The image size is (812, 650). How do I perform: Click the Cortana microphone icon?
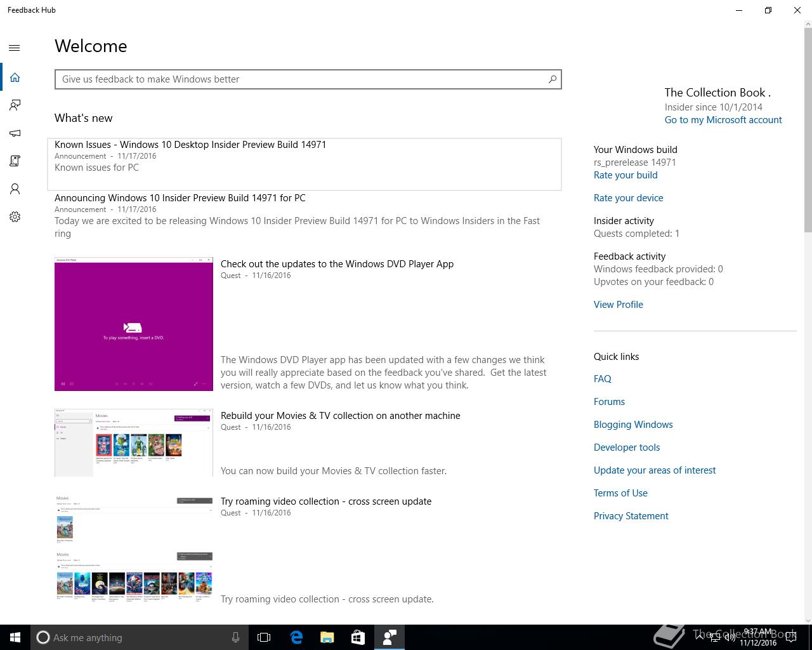click(x=235, y=637)
